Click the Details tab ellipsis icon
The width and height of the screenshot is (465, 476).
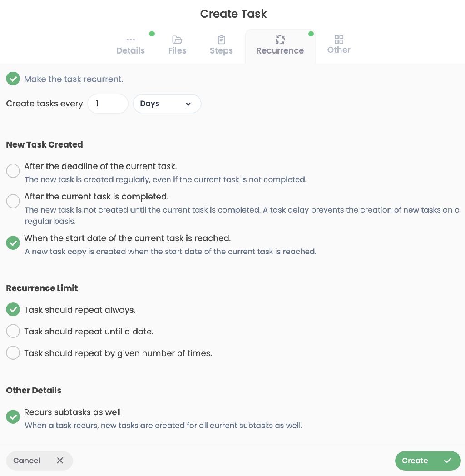[x=130, y=40]
